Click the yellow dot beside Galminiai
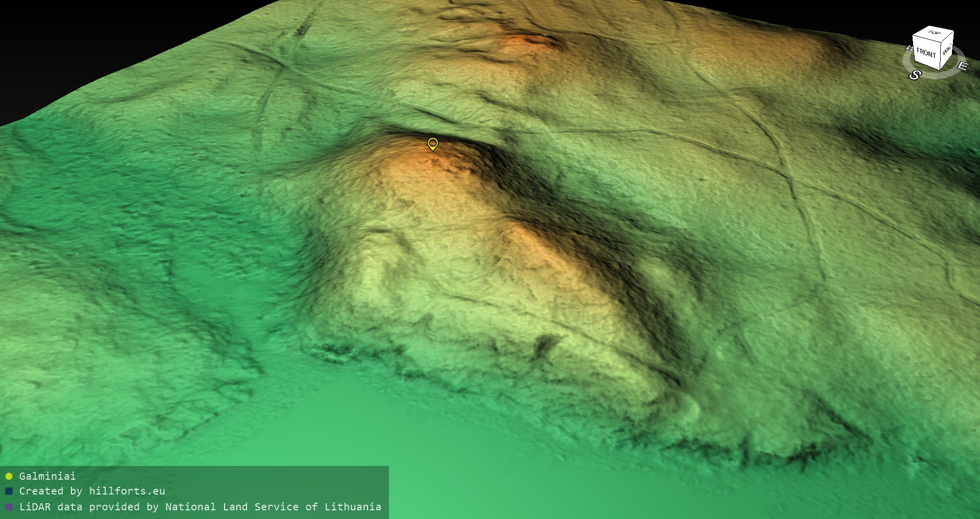The width and height of the screenshot is (980, 519). [9, 477]
